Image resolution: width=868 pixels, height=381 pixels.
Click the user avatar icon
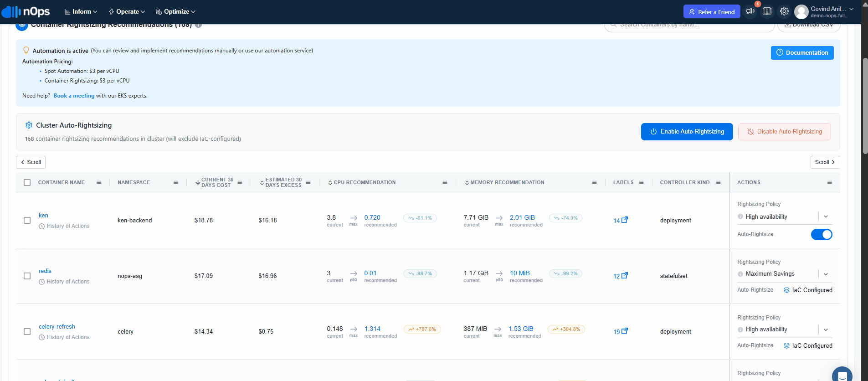[801, 12]
